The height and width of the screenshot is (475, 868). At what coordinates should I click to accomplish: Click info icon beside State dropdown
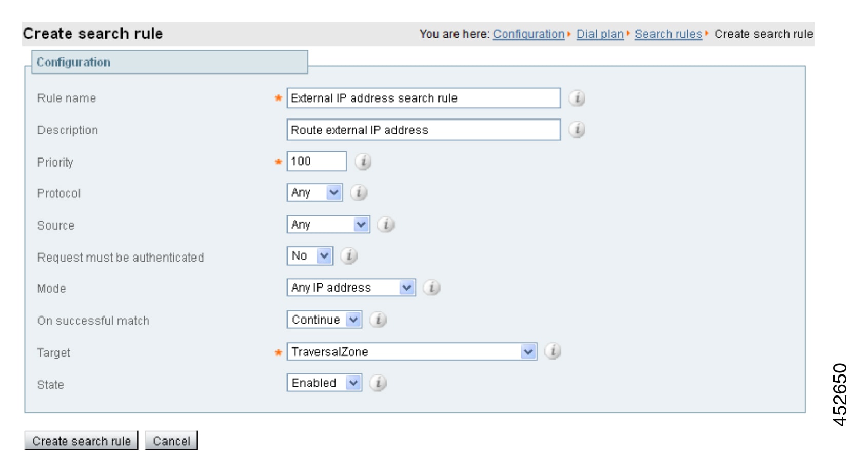click(x=378, y=383)
